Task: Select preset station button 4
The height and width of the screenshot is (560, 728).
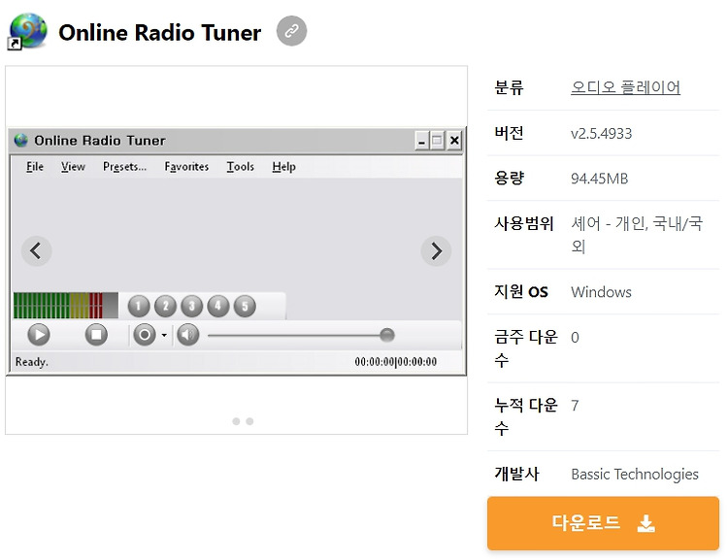Action: point(218,306)
